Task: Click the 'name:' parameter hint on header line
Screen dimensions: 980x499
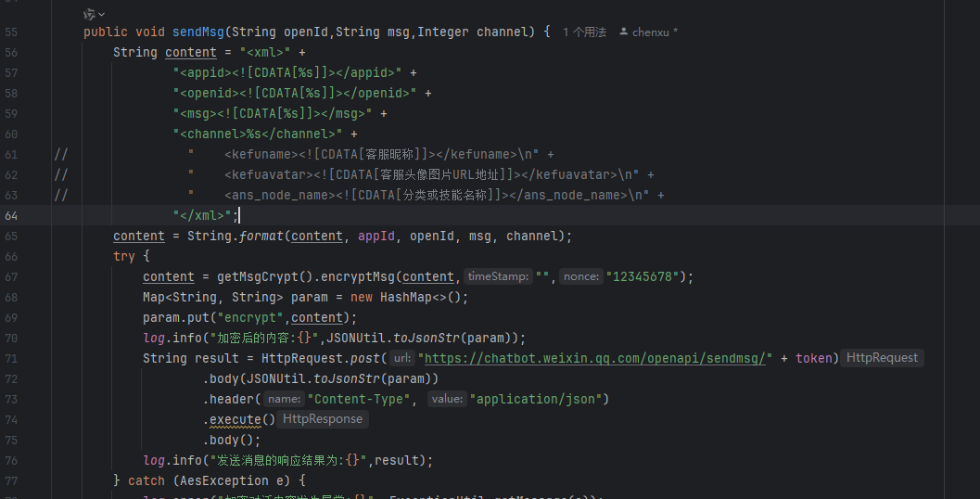Action: (284, 399)
